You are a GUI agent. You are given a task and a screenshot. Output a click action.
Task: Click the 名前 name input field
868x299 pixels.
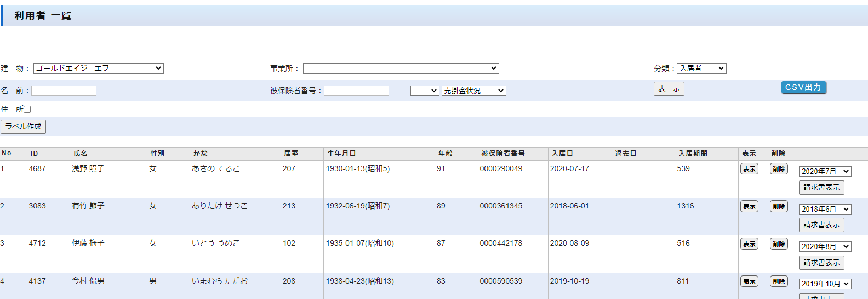tap(64, 91)
